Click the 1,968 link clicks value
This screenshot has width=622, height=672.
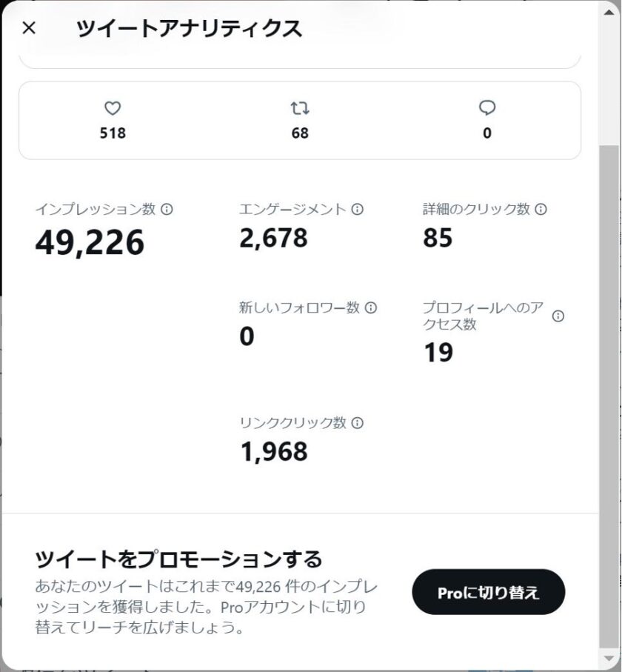click(274, 452)
